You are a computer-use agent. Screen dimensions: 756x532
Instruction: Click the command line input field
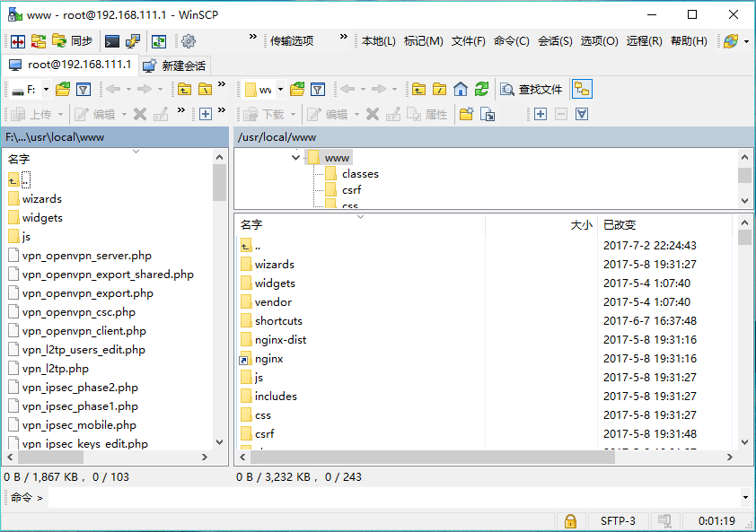click(393, 497)
